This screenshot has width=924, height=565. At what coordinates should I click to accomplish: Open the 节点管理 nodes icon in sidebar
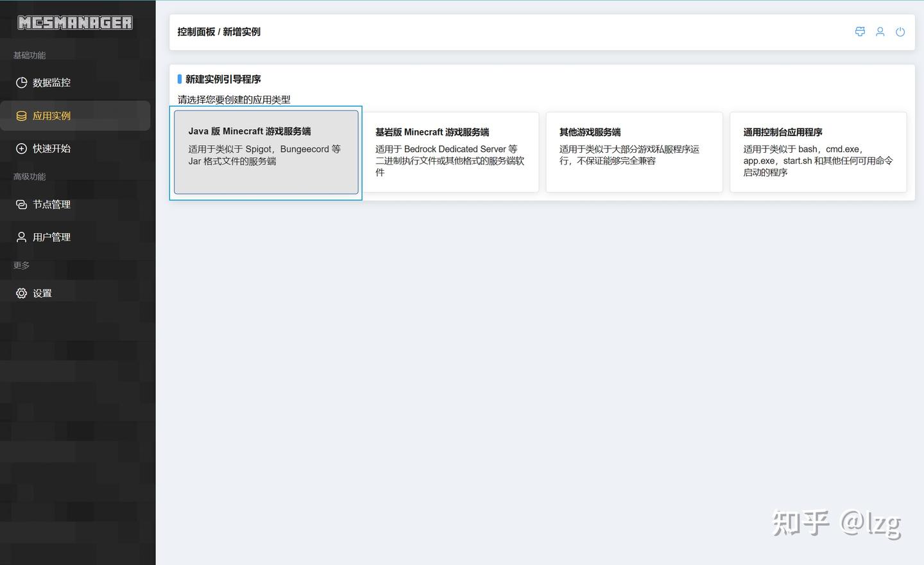coord(21,204)
